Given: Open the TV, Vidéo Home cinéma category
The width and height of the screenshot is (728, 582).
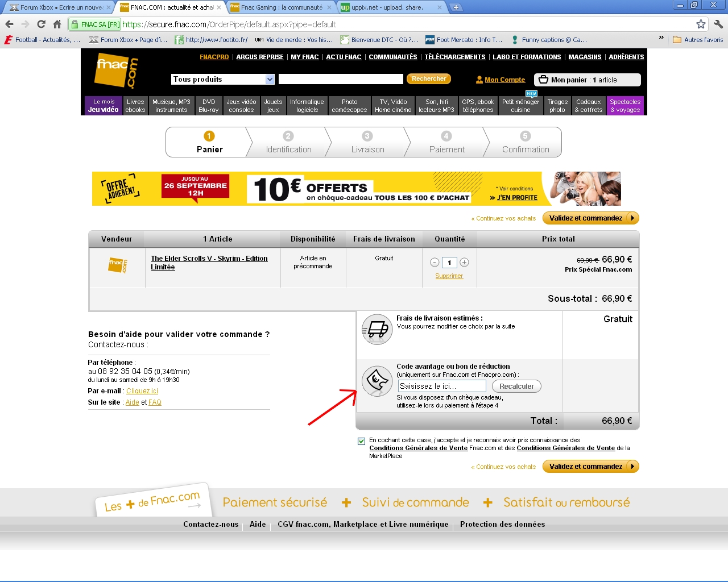Looking at the screenshot, I should click(393, 106).
